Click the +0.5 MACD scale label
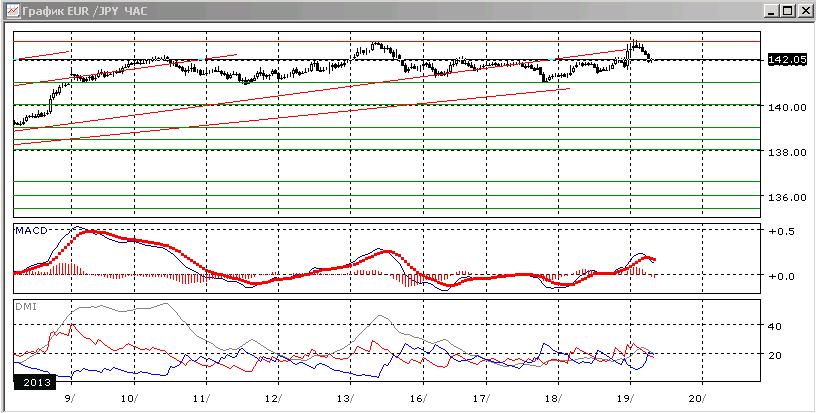816x413 pixels. 781,231
